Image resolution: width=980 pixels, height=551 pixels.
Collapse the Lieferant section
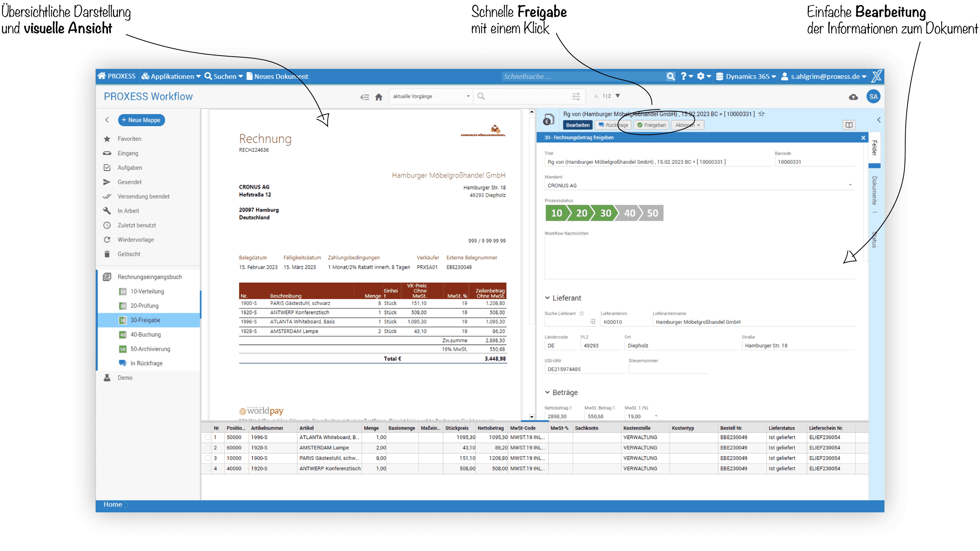(x=547, y=298)
